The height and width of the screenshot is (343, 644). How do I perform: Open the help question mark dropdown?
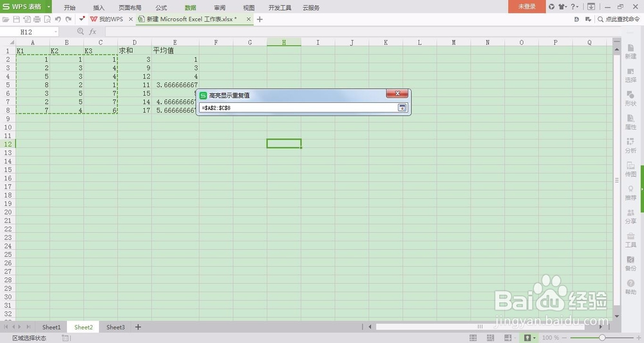574,6
